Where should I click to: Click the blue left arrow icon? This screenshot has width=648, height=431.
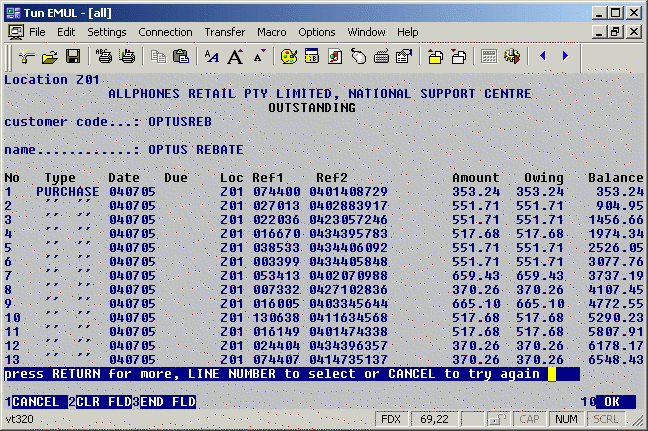(542, 57)
